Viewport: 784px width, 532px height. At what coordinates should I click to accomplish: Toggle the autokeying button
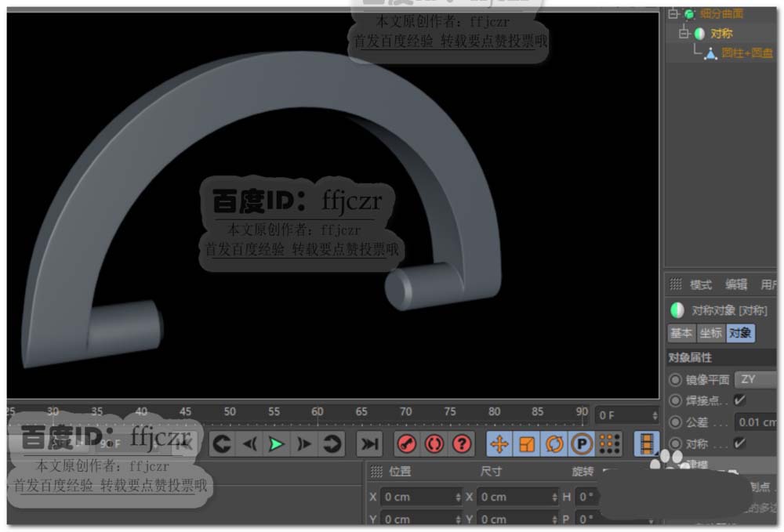click(434, 443)
